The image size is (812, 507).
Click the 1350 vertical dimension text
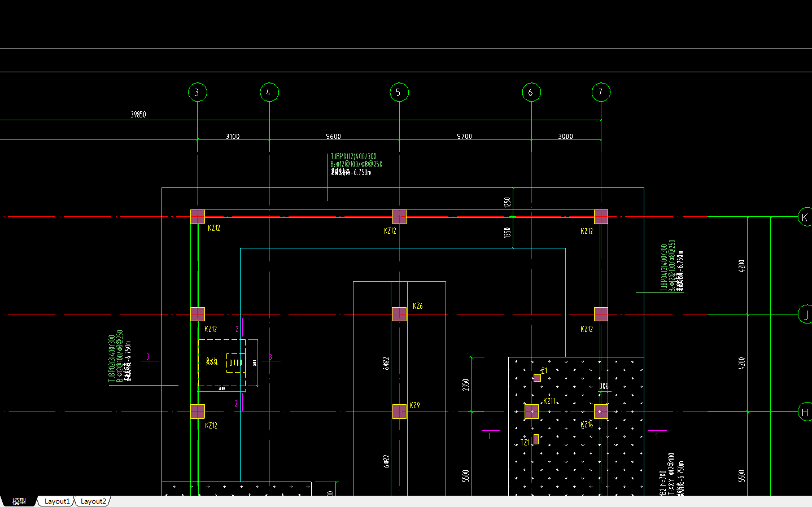(x=507, y=232)
